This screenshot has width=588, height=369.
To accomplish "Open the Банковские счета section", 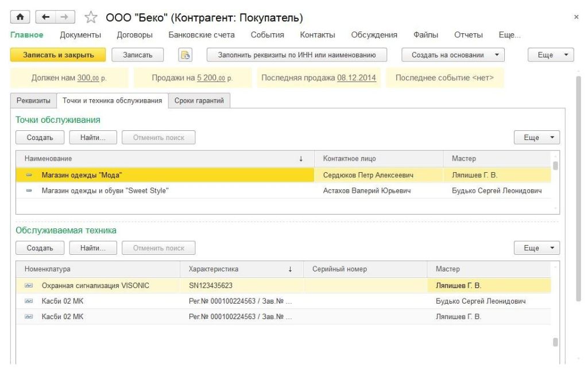I will 202,35.
